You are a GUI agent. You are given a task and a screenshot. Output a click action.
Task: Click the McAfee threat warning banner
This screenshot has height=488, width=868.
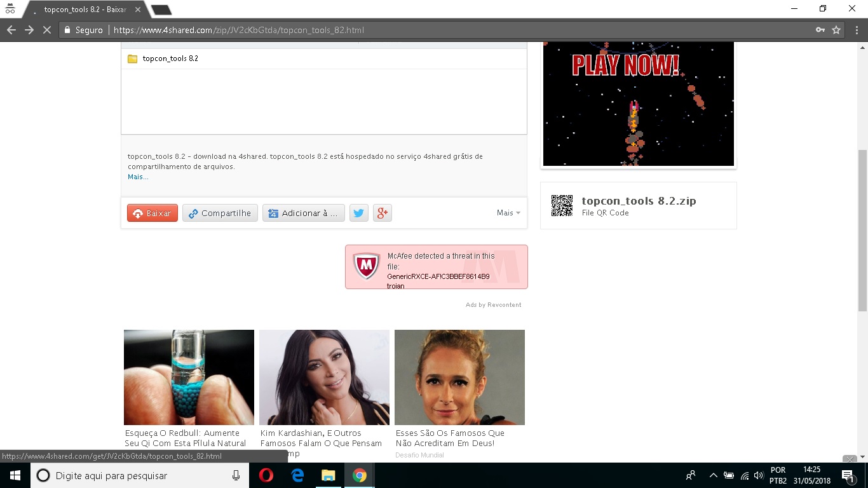[437, 267]
